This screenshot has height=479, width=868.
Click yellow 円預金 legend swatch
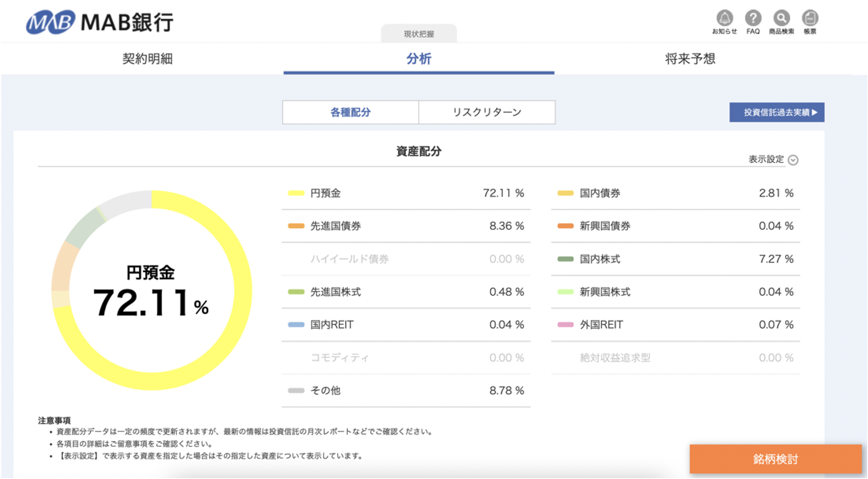coord(296,193)
